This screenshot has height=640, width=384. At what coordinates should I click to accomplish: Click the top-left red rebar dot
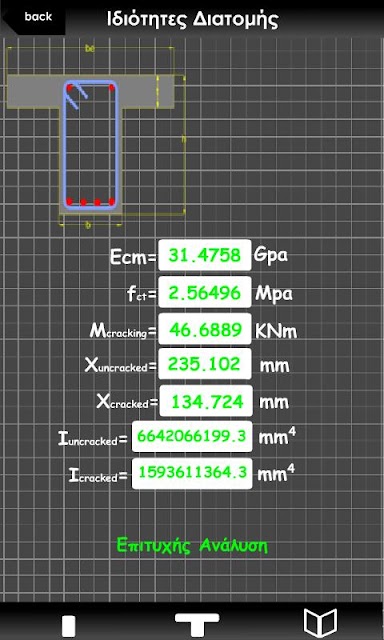[x=70, y=88]
